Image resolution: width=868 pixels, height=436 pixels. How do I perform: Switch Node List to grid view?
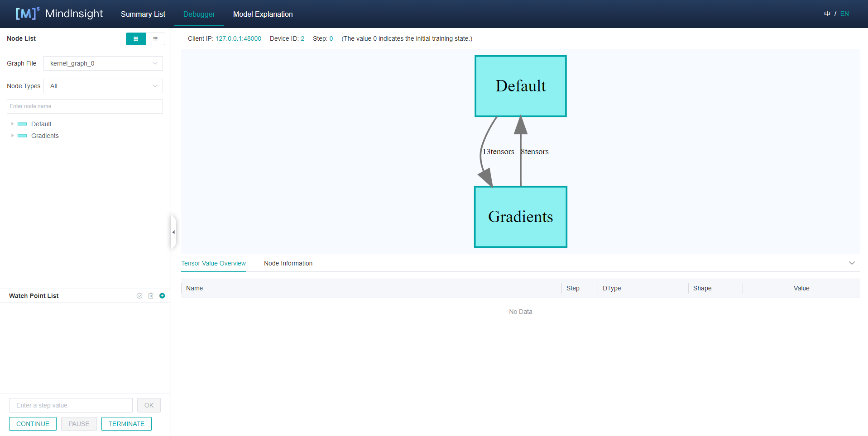[x=136, y=39]
